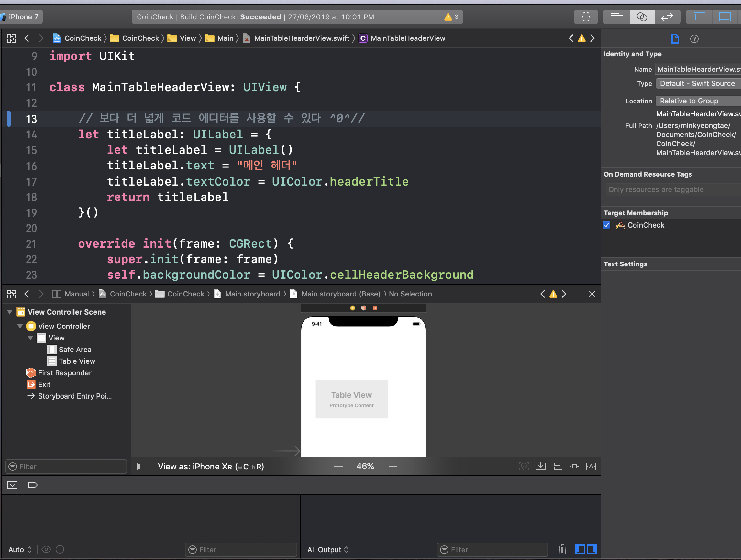The image size is (741, 560).
Task: Open the Type Swift Source dropdown
Action: pyautogui.click(x=697, y=84)
